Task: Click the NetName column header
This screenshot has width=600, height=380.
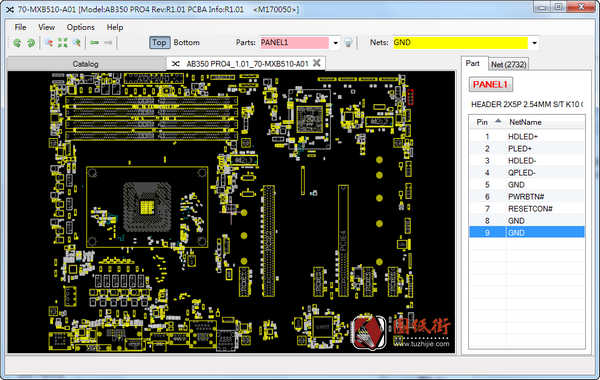Action: [x=525, y=122]
